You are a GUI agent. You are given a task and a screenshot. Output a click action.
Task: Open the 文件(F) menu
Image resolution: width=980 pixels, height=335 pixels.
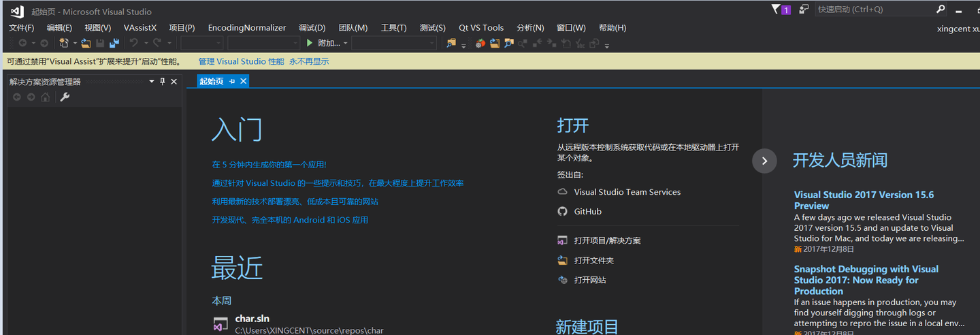(x=21, y=28)
